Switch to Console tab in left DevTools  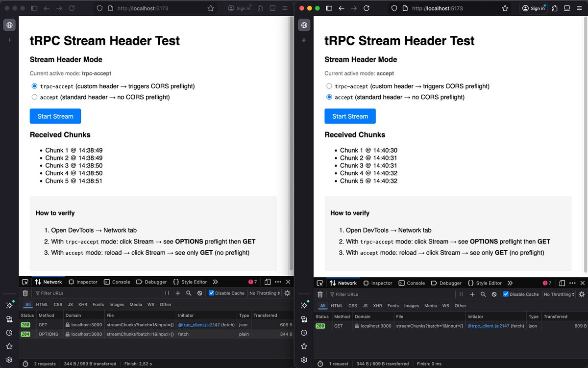pyautogui.click(x=117, y=282)
